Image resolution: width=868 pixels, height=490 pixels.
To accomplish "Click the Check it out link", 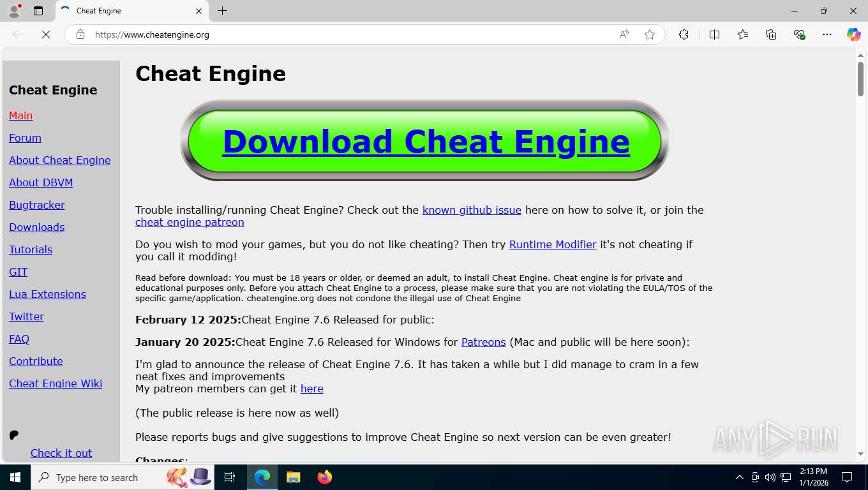I will (x=61, y=453).
